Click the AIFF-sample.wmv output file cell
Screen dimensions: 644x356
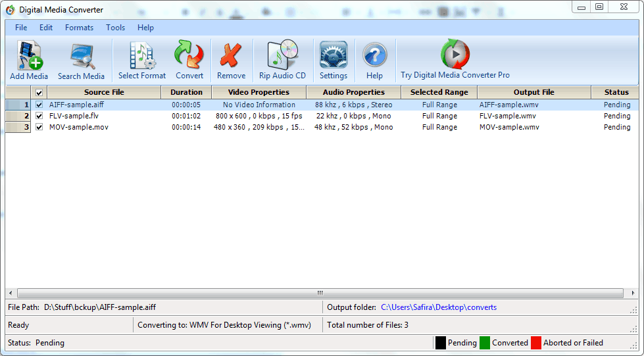pos(509,105)
